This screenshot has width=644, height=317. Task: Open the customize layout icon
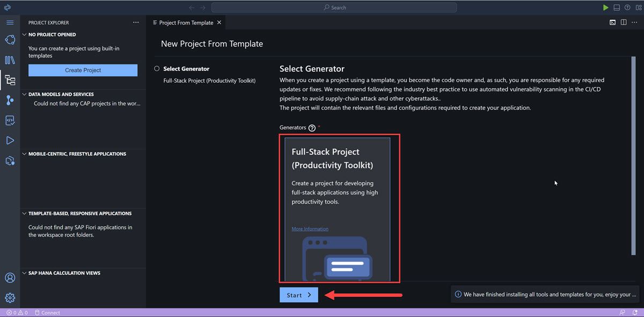[638, 8]
